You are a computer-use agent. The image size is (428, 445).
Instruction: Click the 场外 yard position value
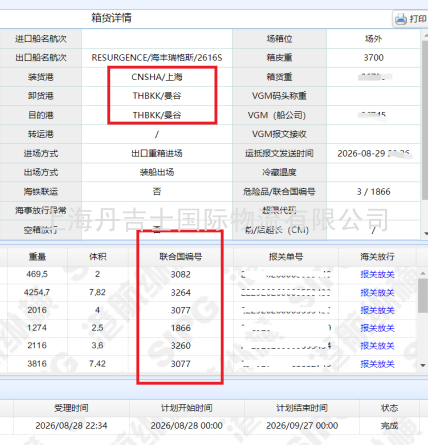click(x=373, y=39)
